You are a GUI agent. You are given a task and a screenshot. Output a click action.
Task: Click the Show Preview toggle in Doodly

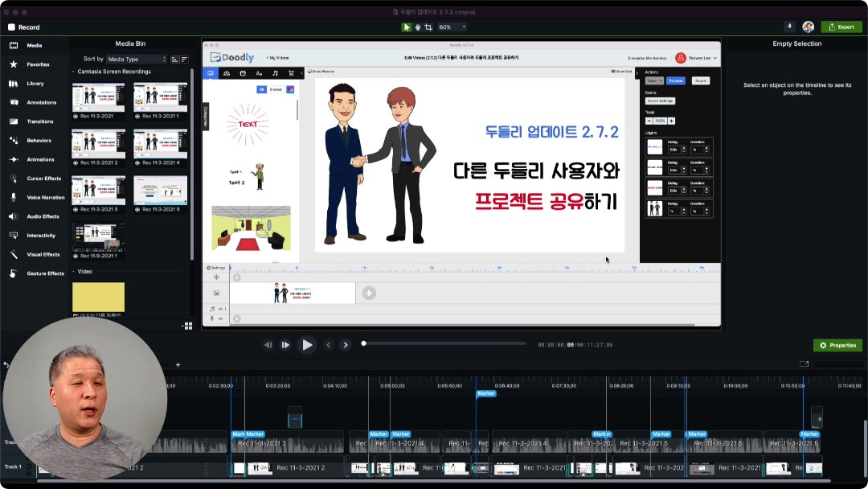[x=321, y=72]
